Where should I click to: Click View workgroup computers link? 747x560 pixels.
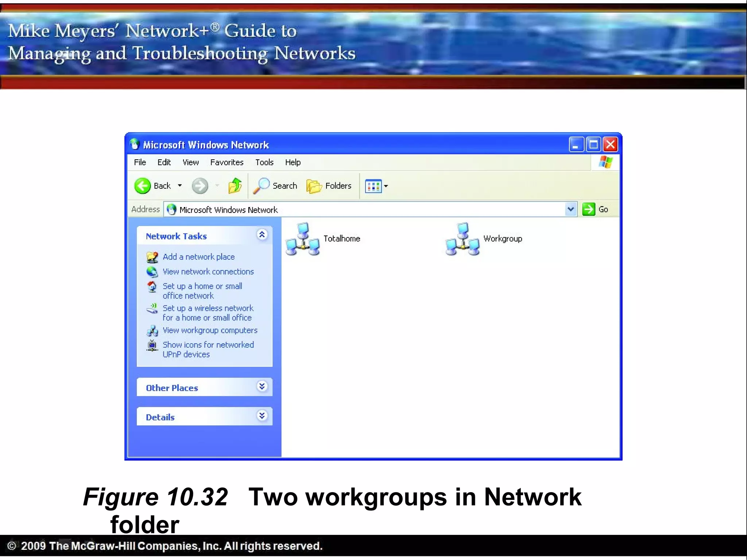click(210, 330)
